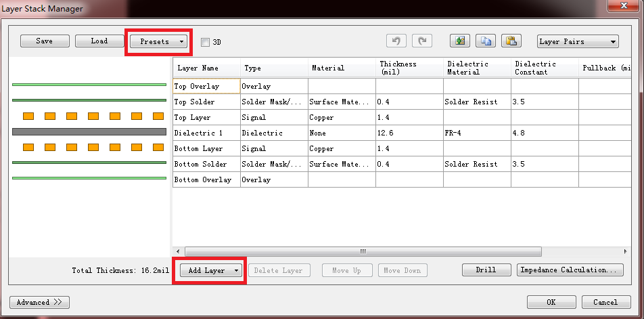Click the scrollbar right arrow

pos(625,251)
